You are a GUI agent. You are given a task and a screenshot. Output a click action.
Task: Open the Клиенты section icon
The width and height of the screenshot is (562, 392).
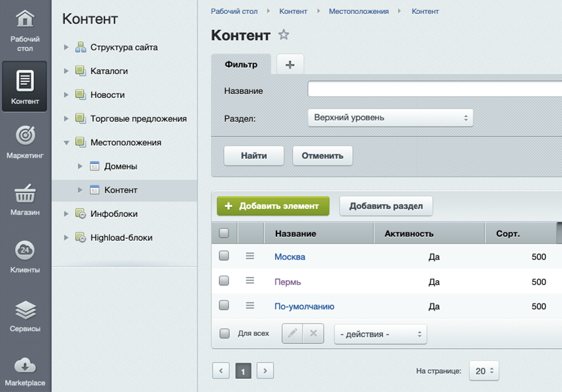[x=25, y=250]
